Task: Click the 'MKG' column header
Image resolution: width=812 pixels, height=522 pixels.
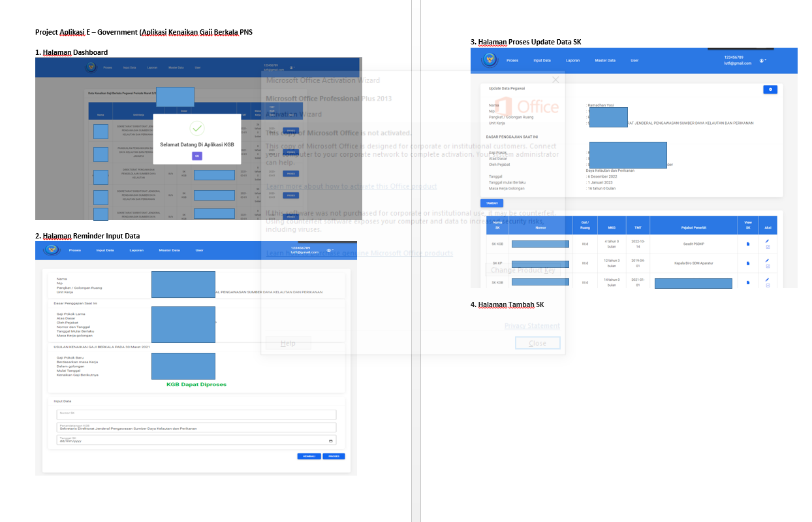Action: tap(612, 225)
